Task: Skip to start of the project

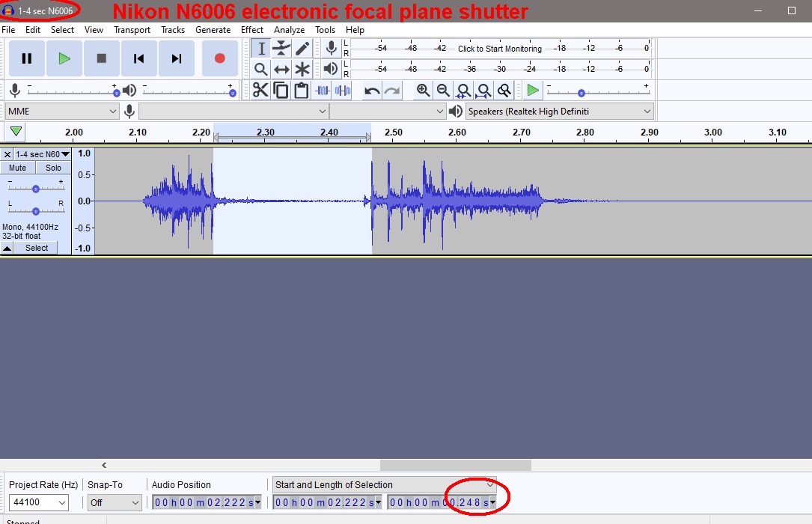Action: pyautogui.click(x=138, y=58)
